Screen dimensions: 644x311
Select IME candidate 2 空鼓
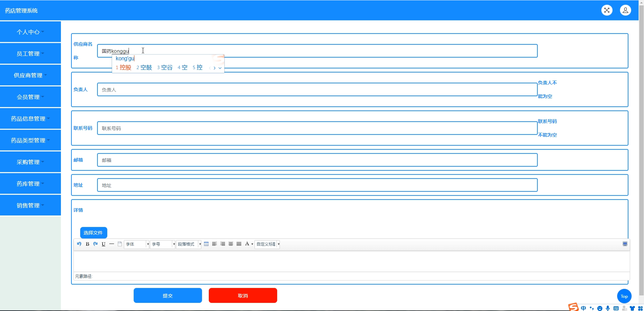coord(144,67)
